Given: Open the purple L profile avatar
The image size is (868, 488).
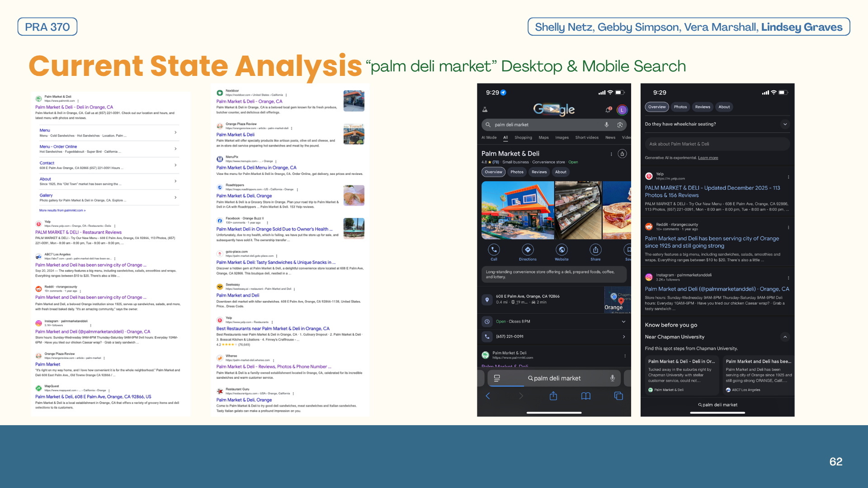Looking at the screenshot, I should click(x=622, y=110).
